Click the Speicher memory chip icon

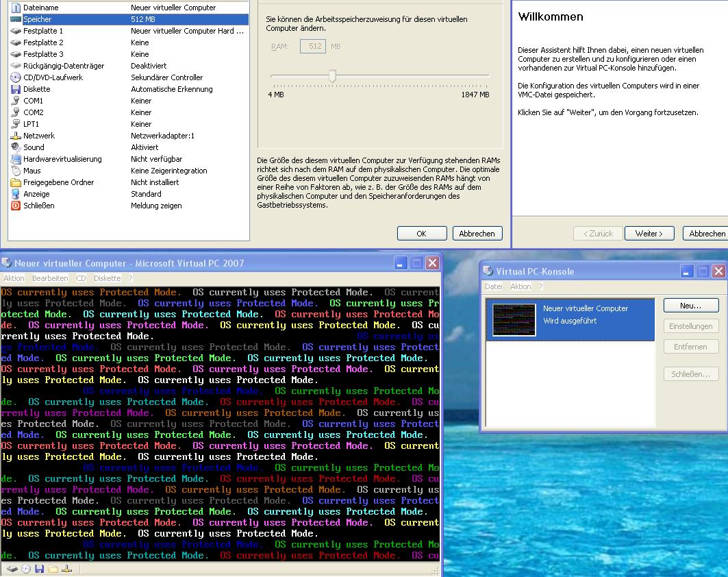tap(16, 19)
